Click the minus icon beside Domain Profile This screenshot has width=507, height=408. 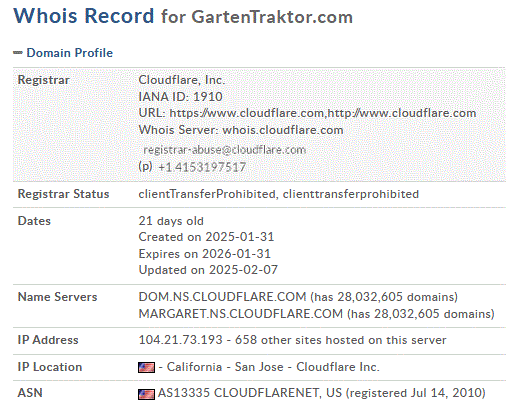(18, 53)
